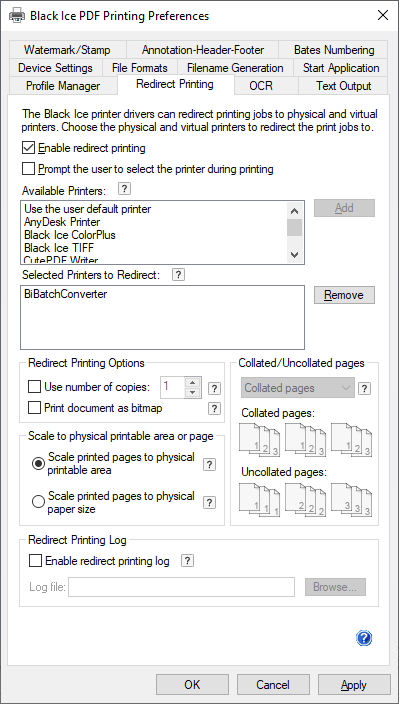Uncheck Enable redirect printing
The width and height of the screenshot is (399, 704).
click(28, 147)
